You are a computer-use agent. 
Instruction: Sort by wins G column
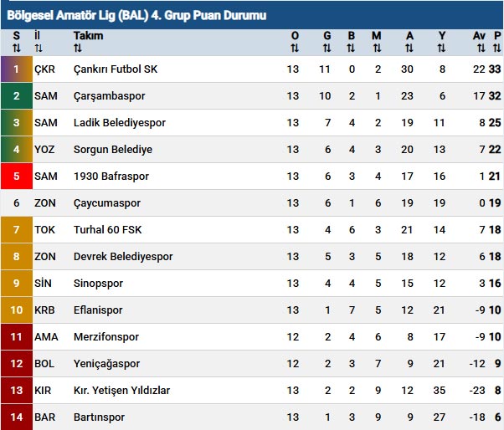[x=327, y=43]
